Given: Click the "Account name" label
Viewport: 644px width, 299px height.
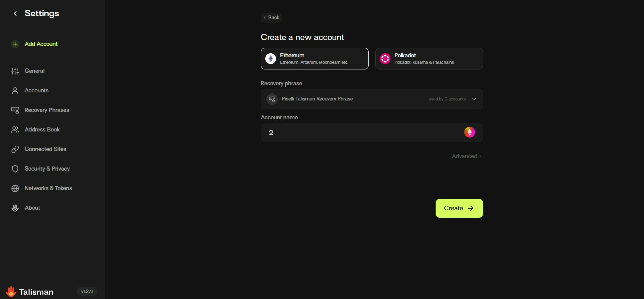Looking at the screenshot, I should (x=279, y=118).
